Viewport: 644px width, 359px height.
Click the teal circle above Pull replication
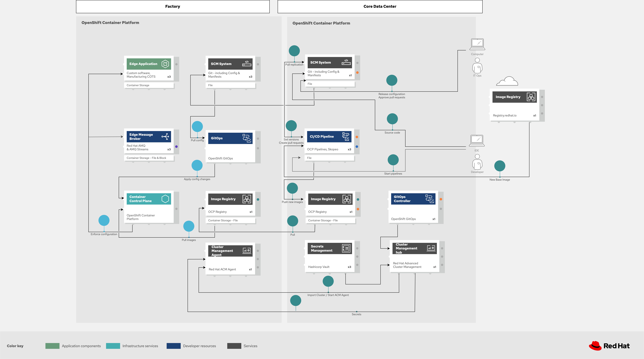294,51
